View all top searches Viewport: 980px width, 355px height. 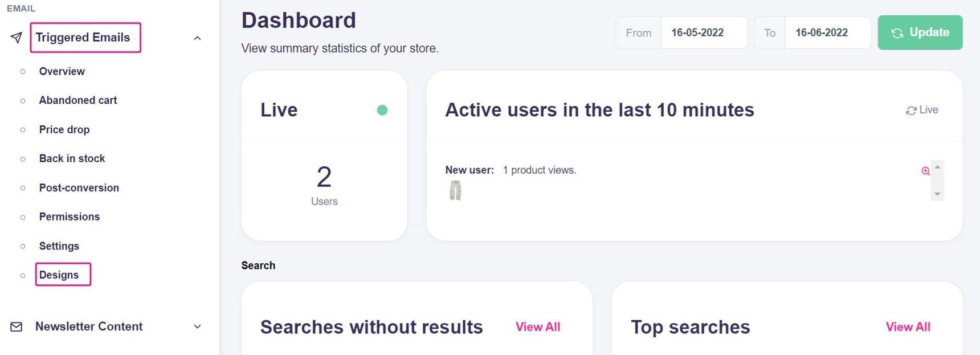click(908, 327)
